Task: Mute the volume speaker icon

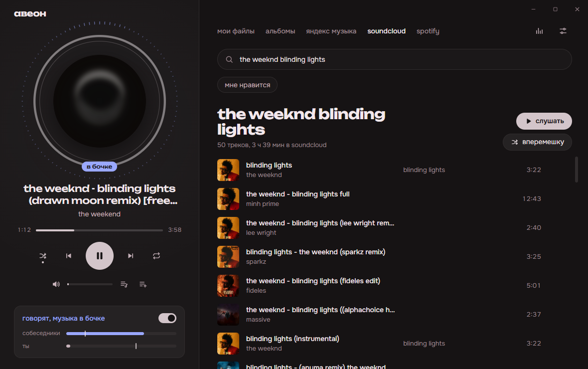Action: (56, 285)
